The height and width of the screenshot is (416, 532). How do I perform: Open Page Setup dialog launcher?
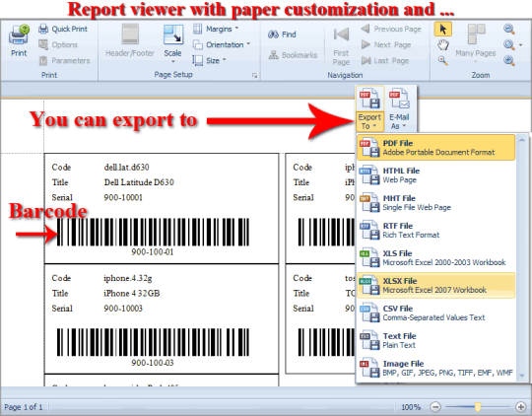pyautogui.click(x=254, y=75)
